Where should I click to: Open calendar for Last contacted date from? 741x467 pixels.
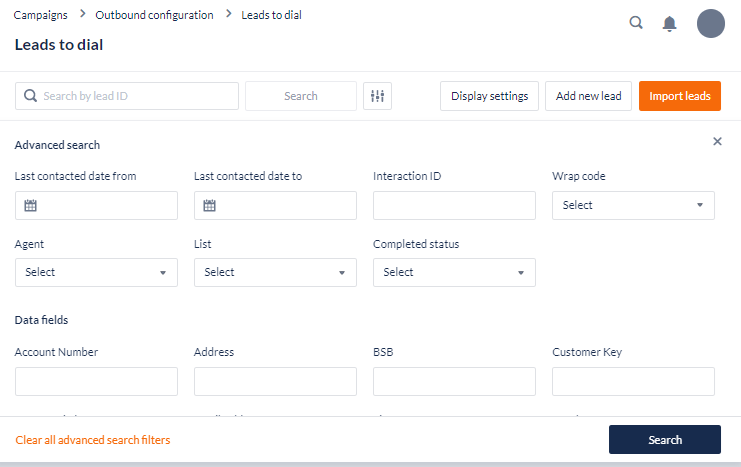[30, 205]
